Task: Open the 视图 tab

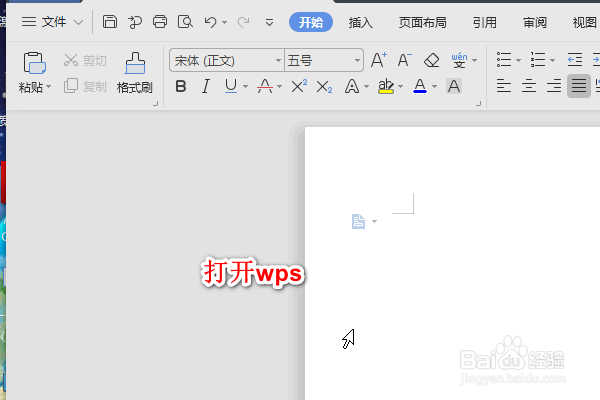Action: (585, 23)
